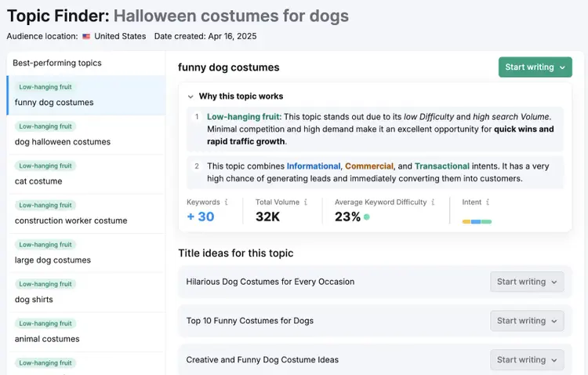Select the 'construction worker costume' topic
Image resolution: width=588 pixels, height=375 pixels.
pyautogui.click(x=86, y=213)
